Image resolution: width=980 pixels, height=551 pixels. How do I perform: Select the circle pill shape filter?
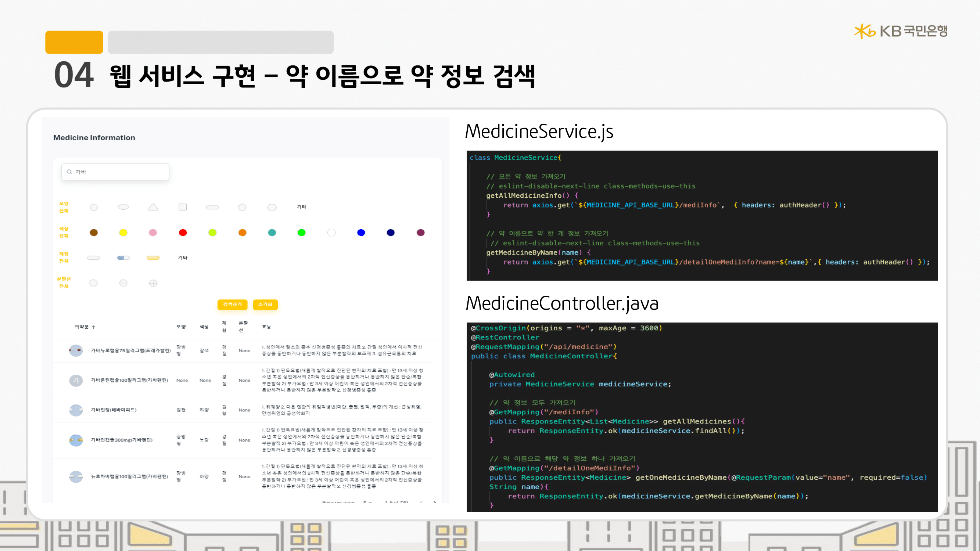point(94,207)
